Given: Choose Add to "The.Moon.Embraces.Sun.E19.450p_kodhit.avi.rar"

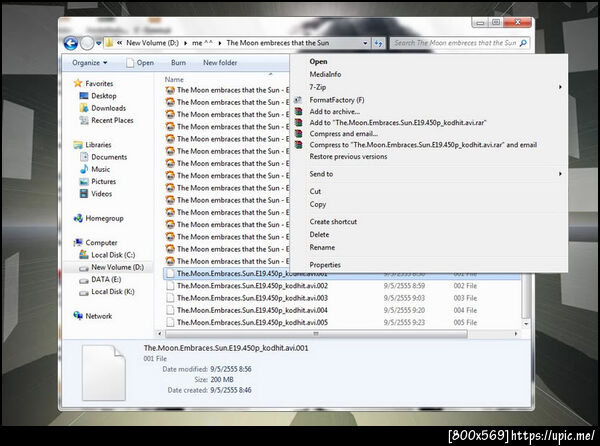Looking at the screenshot, I should 398,123.
